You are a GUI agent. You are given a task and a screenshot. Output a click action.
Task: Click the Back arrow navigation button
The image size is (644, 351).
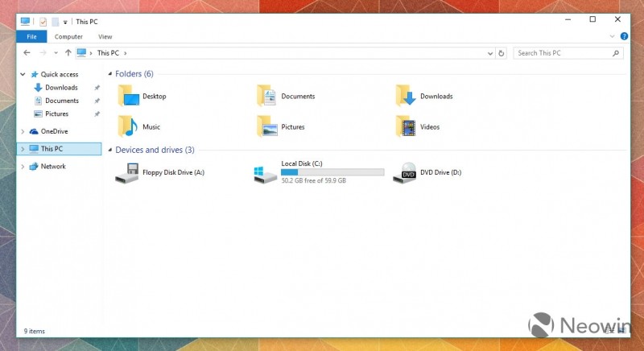click(x=27, y=53)
